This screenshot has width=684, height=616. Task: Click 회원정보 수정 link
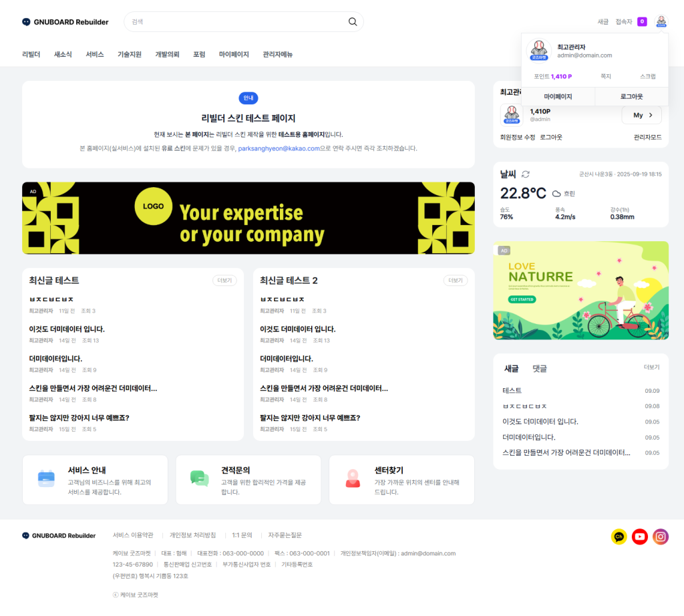(x=518, y=138)
